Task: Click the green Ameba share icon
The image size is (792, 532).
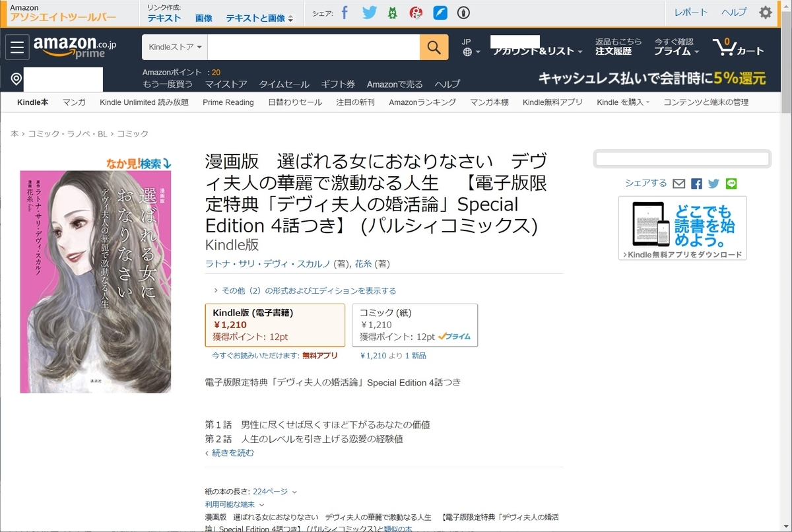Action: point(393,13)
